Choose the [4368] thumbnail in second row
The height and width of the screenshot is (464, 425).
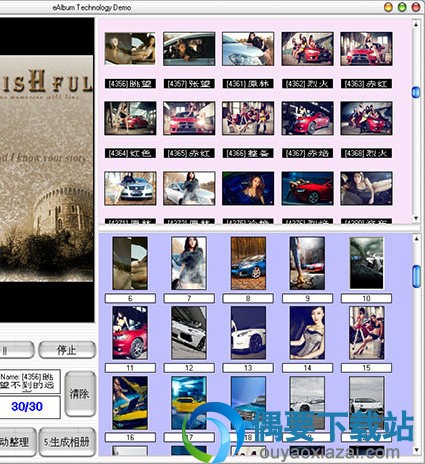coord(366,118)
